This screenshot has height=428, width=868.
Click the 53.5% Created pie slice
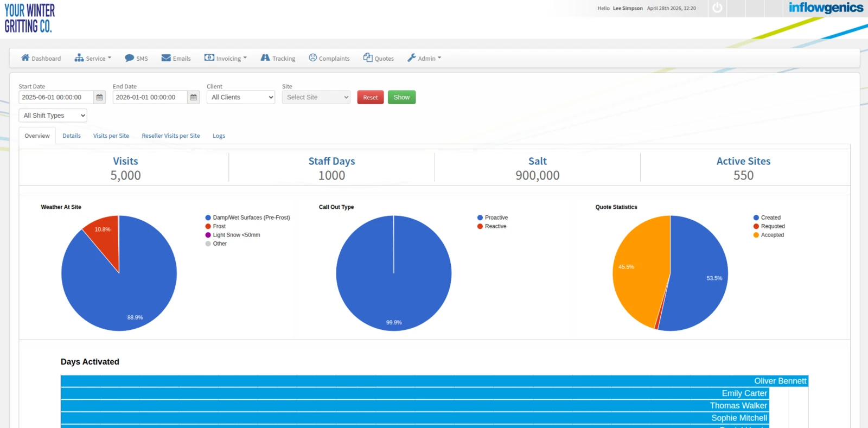pyautogui.click(x=700, y=274)
